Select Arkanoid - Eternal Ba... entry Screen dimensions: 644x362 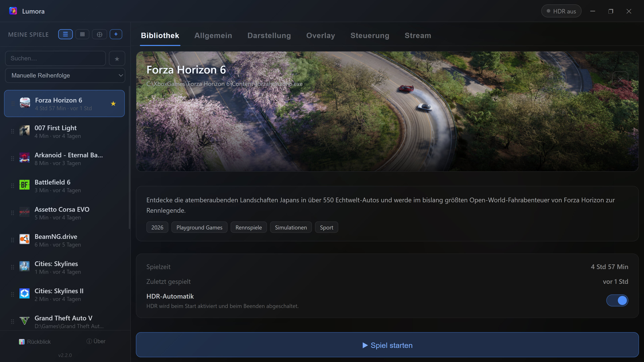coord(65,159)
